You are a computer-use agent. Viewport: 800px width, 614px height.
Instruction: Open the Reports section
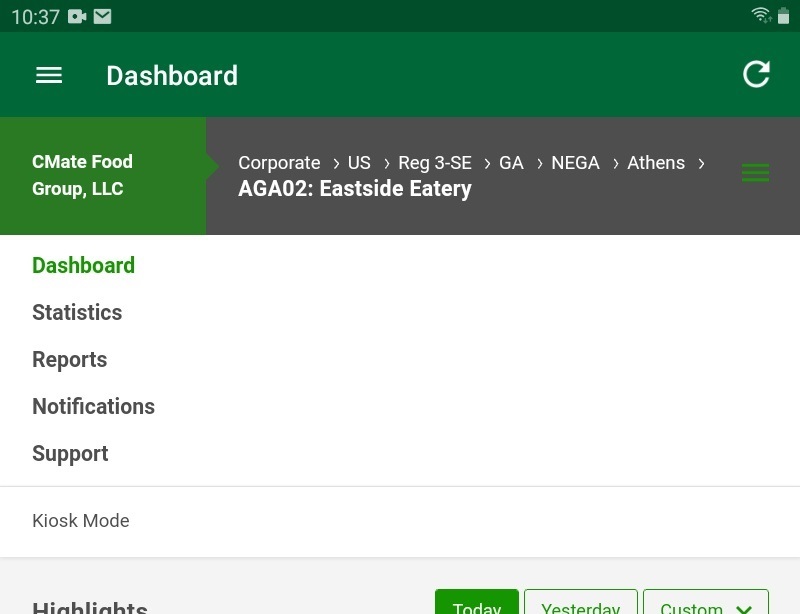pyautogui.click(x=69, y=359)
